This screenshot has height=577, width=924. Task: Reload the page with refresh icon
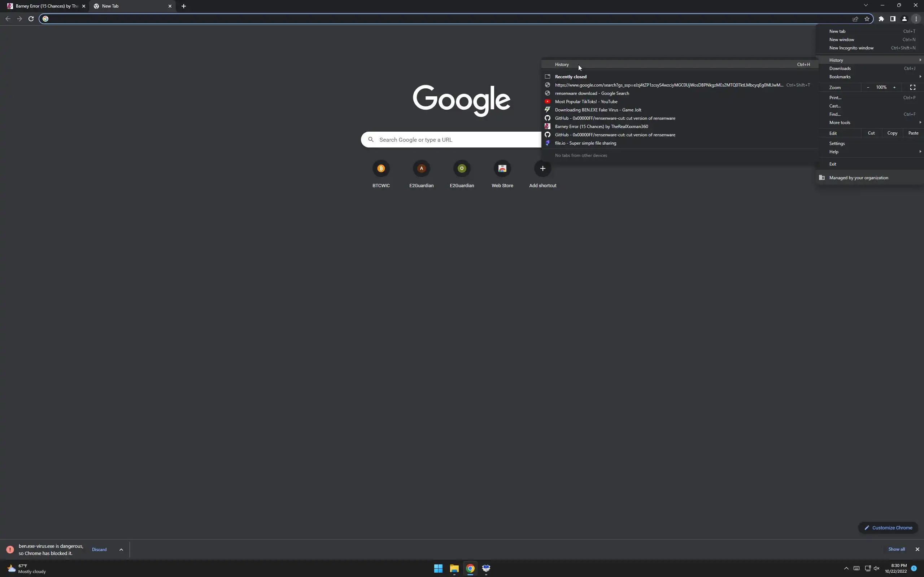click(31, 19)
